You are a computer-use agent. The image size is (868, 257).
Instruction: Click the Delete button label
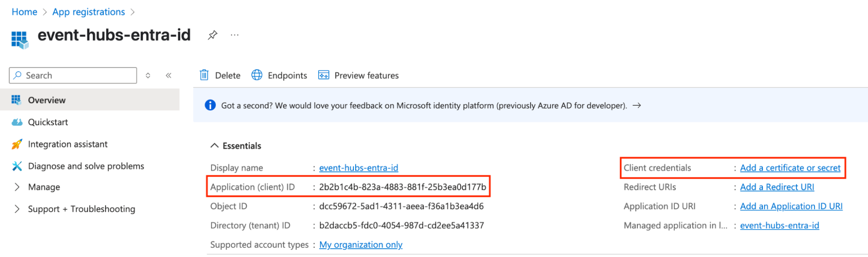(228, 75)
